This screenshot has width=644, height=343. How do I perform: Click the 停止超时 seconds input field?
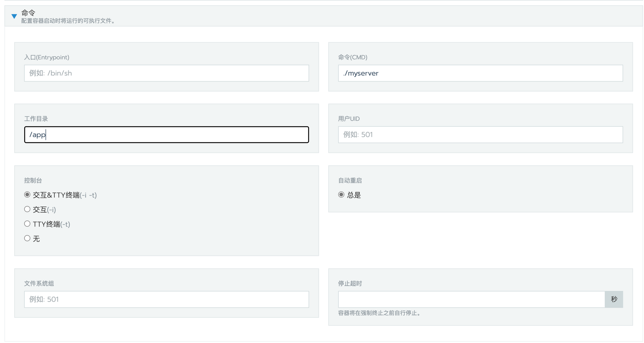tap(471, 299)
